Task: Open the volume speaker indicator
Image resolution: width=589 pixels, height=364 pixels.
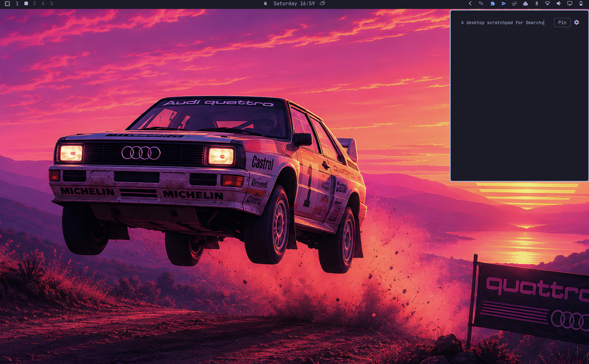Action: (559, 4)
